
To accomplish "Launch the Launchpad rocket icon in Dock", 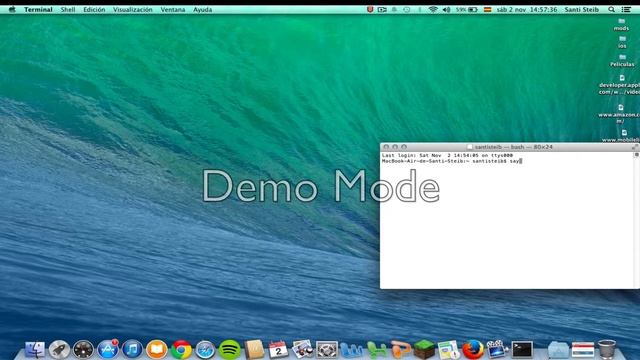I will [59, 350].
